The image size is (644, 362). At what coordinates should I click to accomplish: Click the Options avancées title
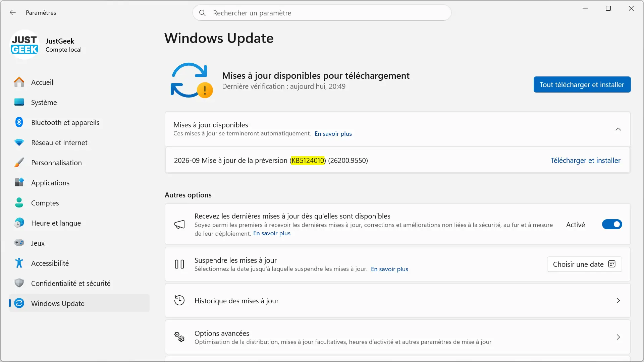pyautogui.click(x=222, y=333)
